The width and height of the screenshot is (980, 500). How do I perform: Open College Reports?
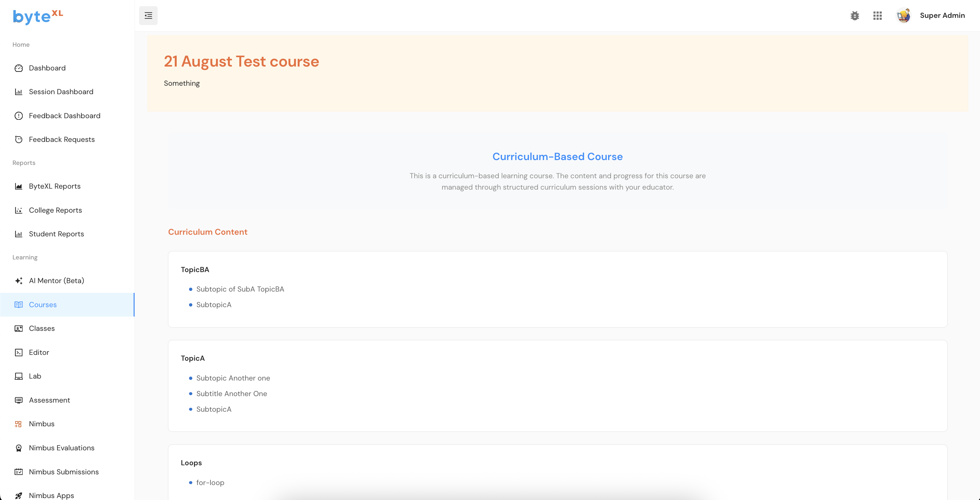(x=55, y=210)
